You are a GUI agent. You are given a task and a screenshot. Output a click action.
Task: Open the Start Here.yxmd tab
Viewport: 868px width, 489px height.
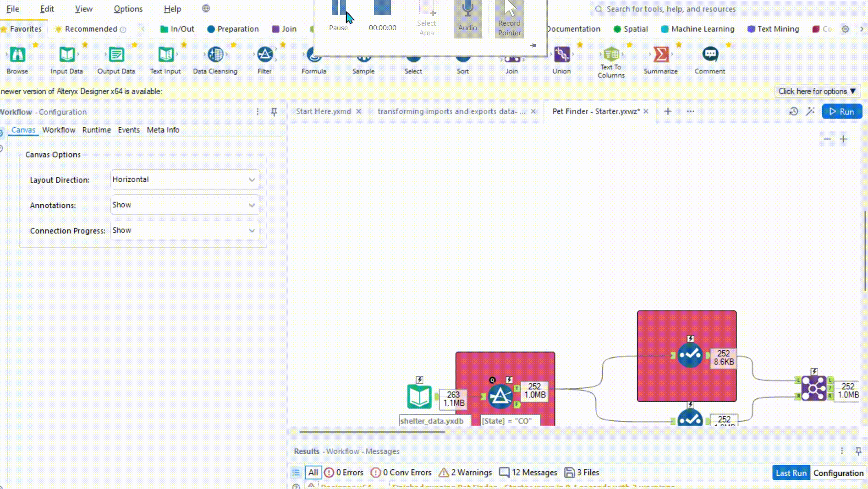click(x=324, y=111)
